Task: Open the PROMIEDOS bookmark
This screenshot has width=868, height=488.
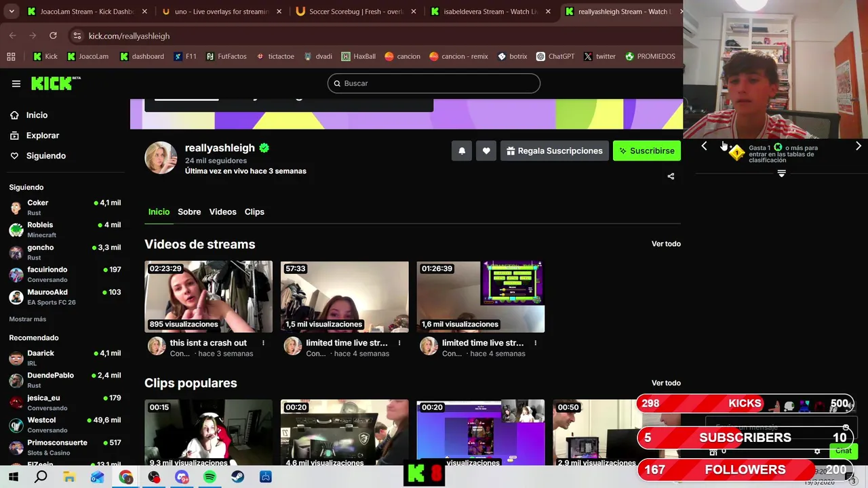Action: point(650,56)
